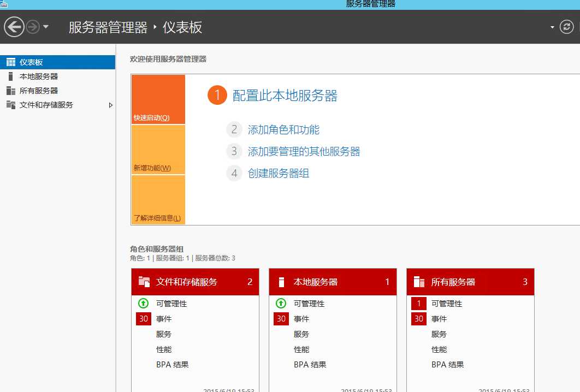
Task: Click red 30 badge in 文件和存储服务 tile
Action: 144,319
